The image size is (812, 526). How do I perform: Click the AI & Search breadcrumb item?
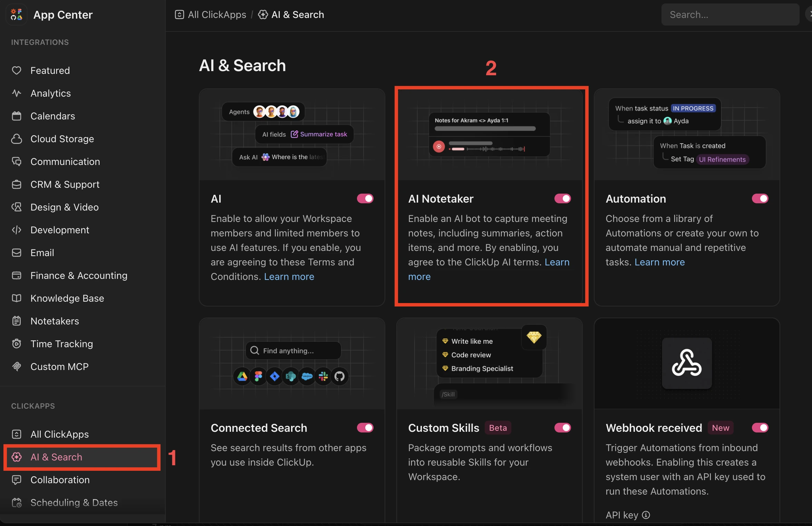tap(291, 14)
